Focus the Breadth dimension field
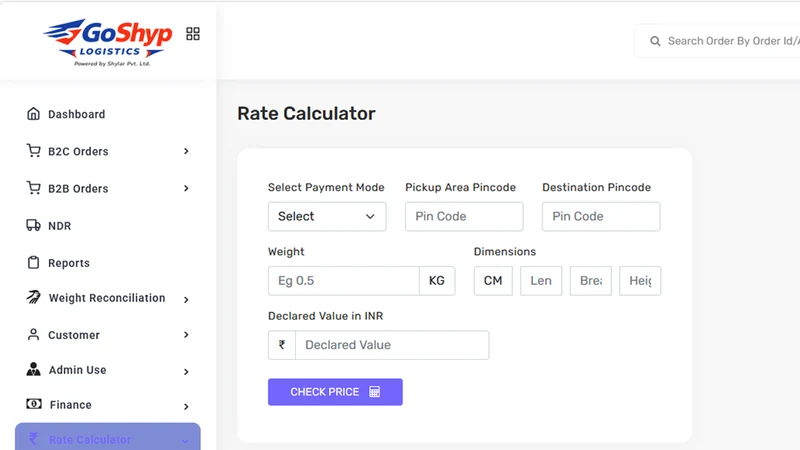Viewport: 800px width, 450px height. [x=590, y=281]
